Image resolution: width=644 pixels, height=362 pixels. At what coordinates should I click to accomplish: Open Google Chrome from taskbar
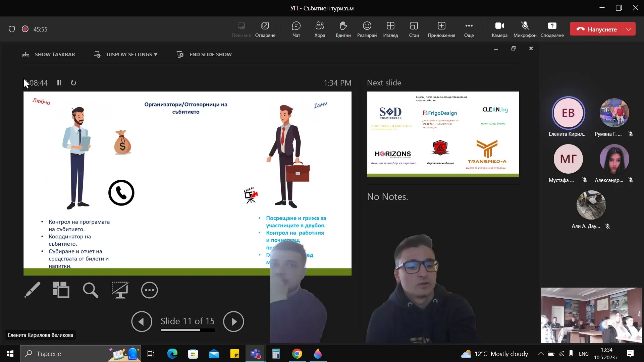[x=297, y=354]
